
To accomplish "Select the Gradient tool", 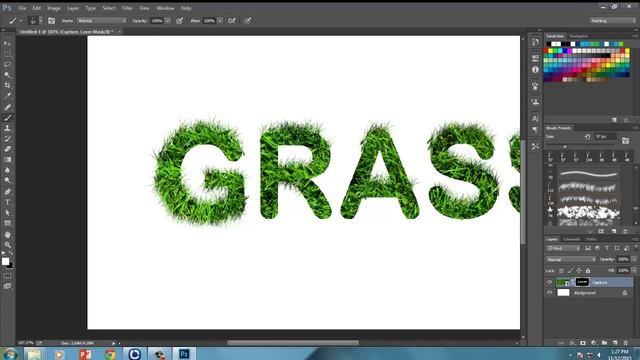I will coord(7,160).
